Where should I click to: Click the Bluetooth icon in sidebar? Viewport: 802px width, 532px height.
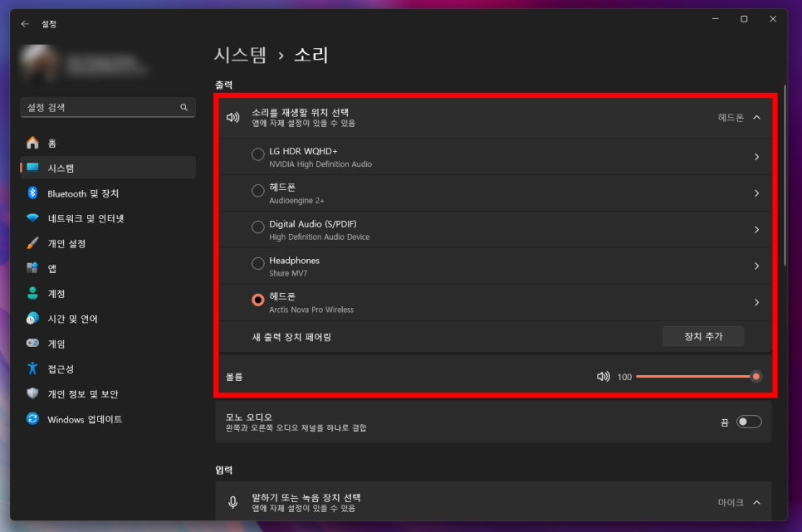[x=32, y=193]
